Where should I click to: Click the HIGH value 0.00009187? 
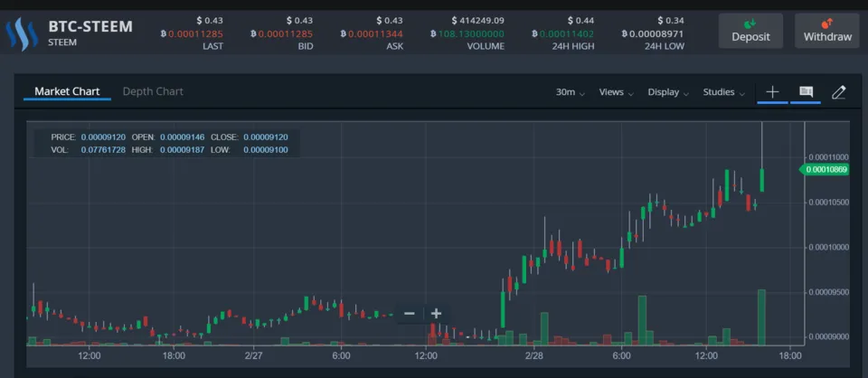click(x=182, y=149)
